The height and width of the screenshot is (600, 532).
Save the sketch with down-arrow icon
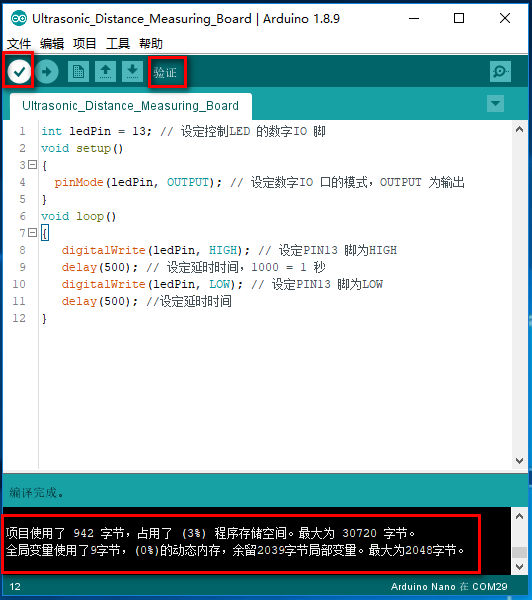click(132, 72)
